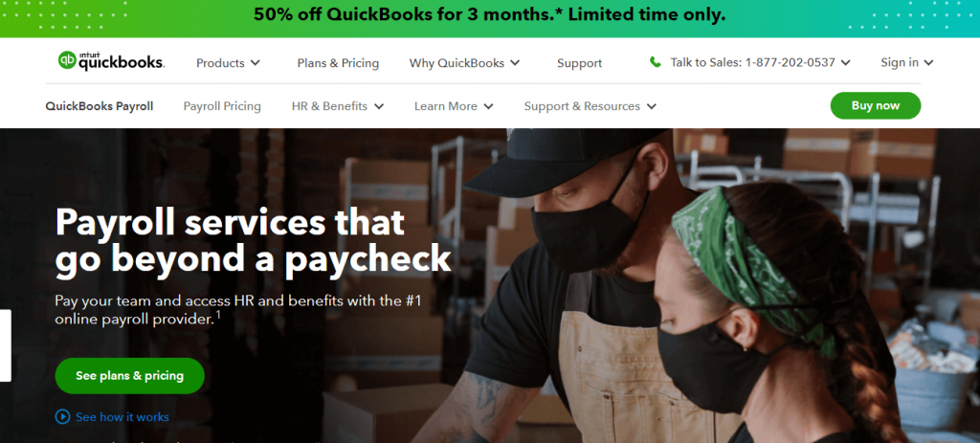Click the 50% off QuickBooks promo banner
980x443 pixels.
pos(490,15)
